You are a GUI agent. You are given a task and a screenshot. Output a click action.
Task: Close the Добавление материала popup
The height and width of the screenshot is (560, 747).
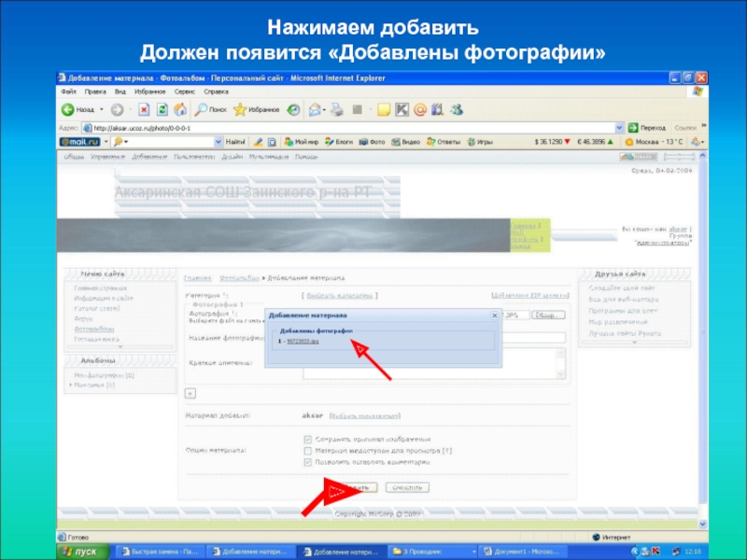(495, 315)
